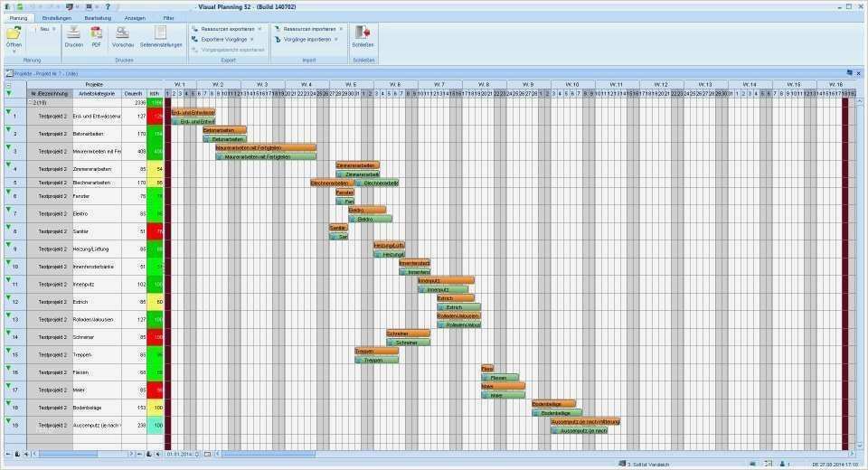868x470 pixels.
Task: Click the Neu document icon
Action: 35,29
